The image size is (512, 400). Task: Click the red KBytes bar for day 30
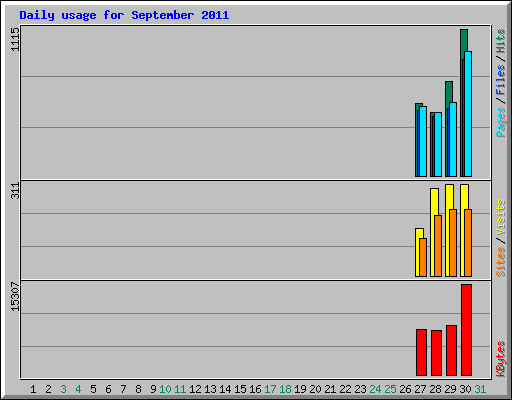(466, 330)
